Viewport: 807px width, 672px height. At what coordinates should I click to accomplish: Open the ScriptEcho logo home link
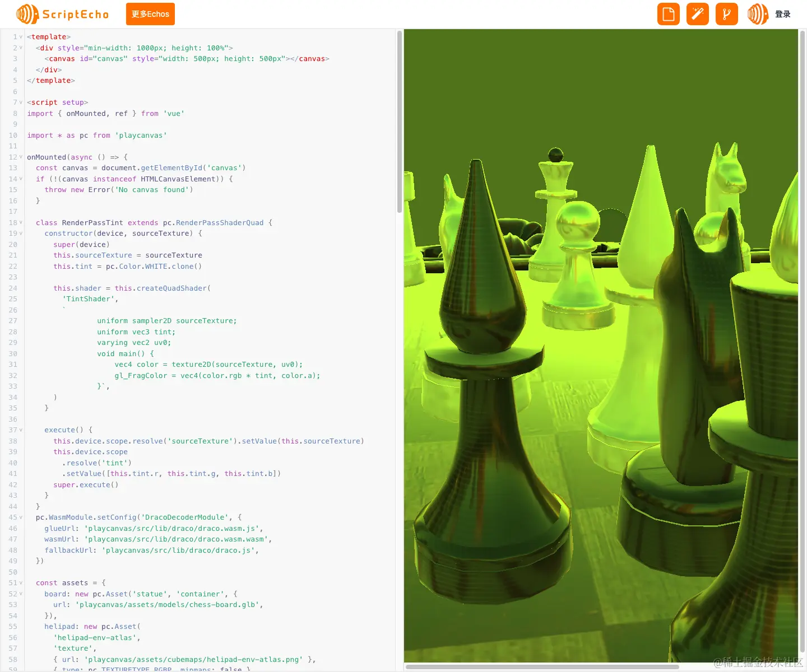coord(63,14)
